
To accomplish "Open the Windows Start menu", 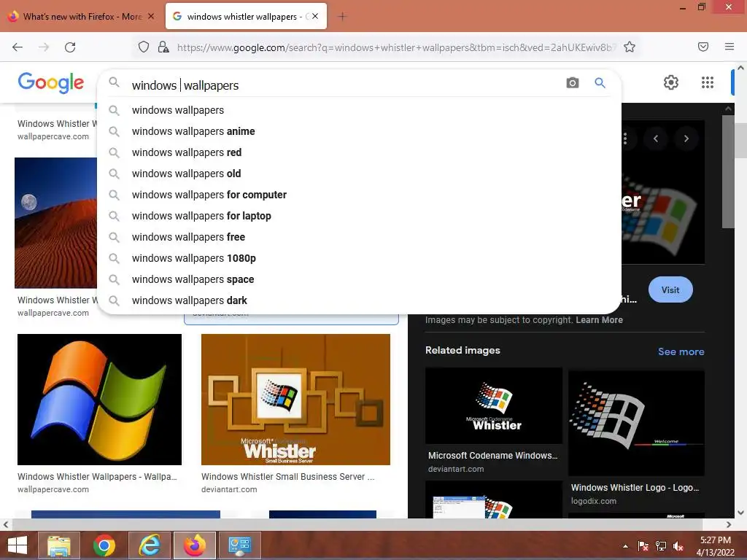I will (x=18, y=545).
